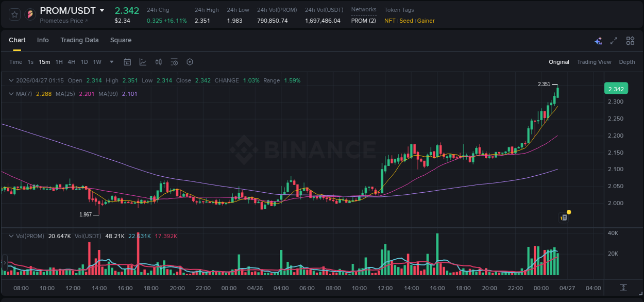Click the Vol(USDT) 48.21K value

[x=114, y=236]
